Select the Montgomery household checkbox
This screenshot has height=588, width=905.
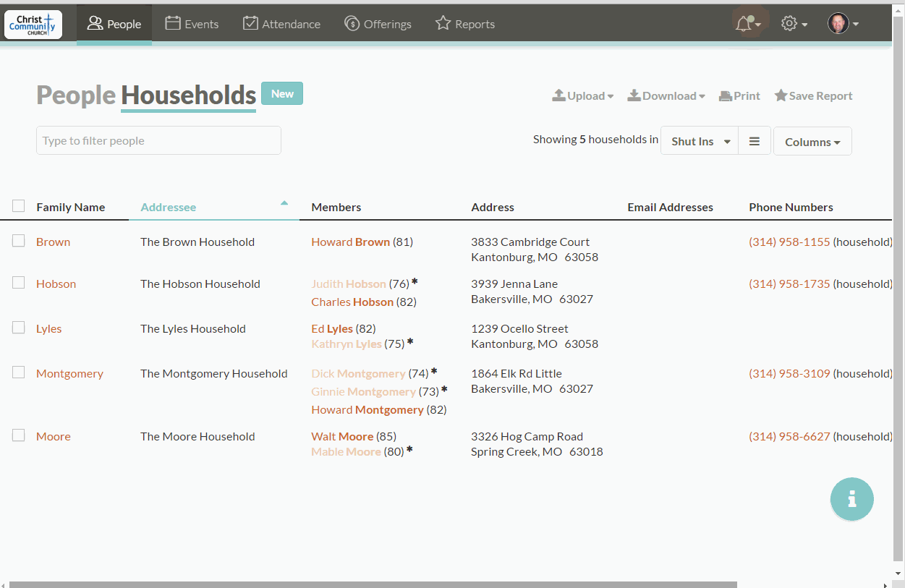click(19, 372)
